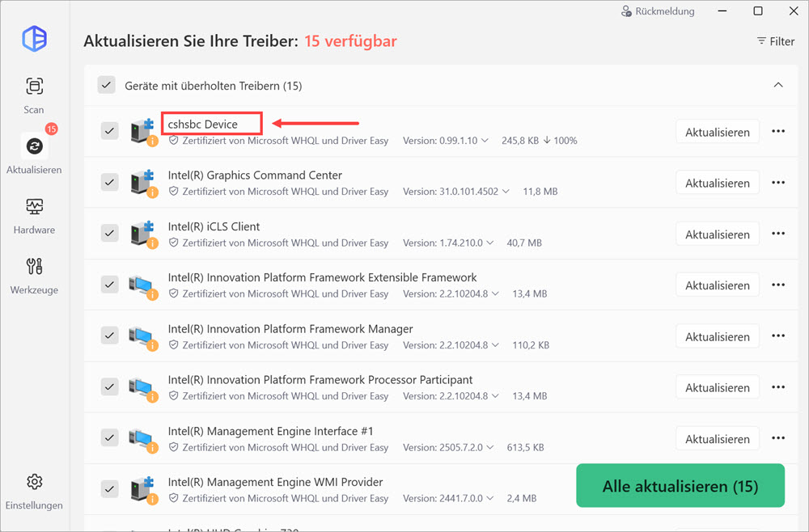Click the Management Engine Interface #1 device icon

(143, 440)
